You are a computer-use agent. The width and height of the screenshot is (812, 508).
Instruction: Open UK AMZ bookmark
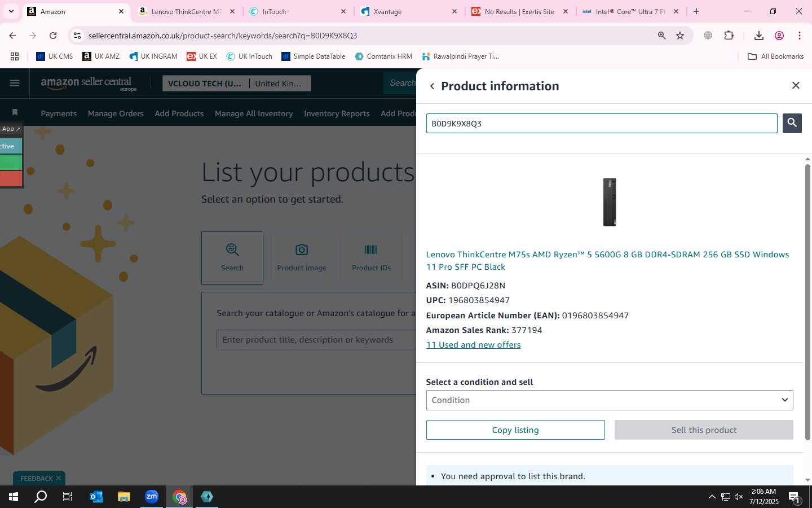pyautogui.click(x=101, y=56)
